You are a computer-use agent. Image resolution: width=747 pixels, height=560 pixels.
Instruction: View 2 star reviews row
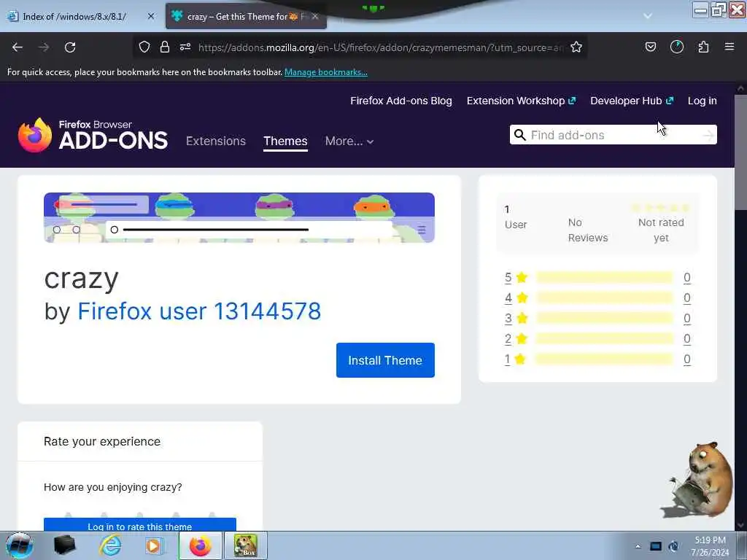pos(598,338)
